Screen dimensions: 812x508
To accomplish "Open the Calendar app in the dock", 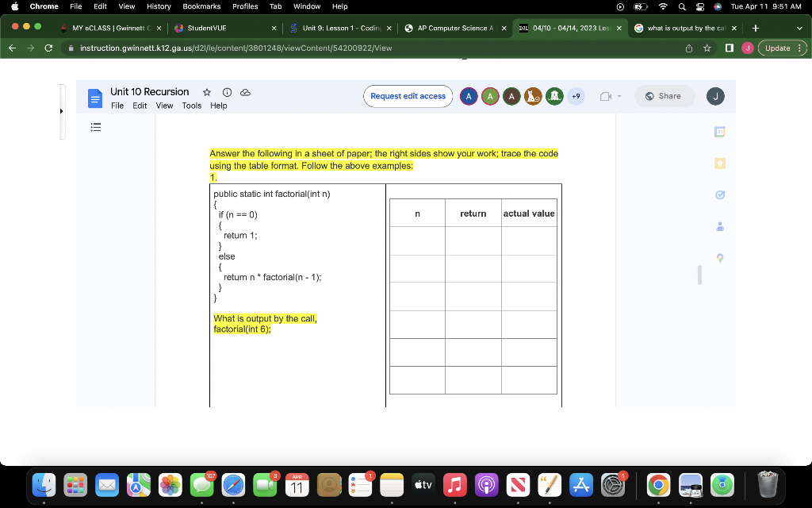I will [x=297, y=483].
